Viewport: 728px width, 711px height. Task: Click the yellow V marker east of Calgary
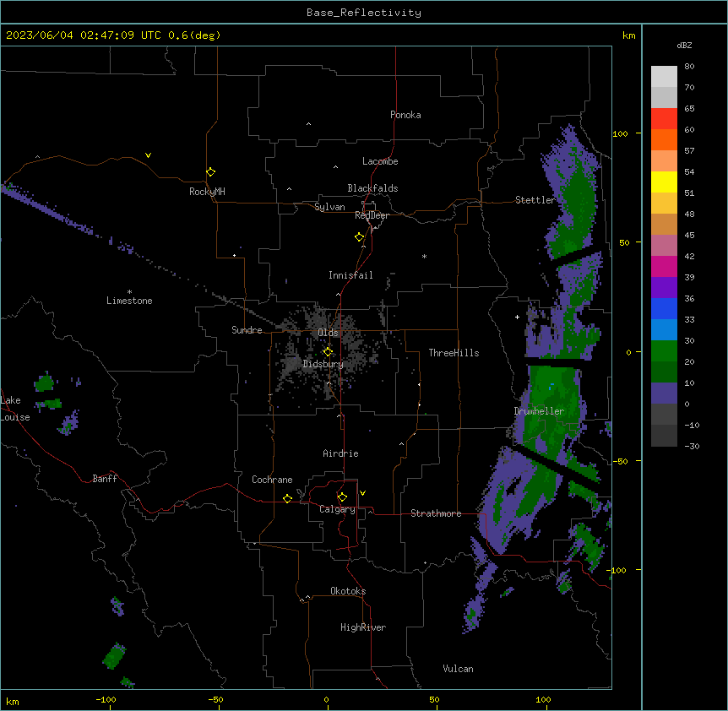(x=362, y=493)
